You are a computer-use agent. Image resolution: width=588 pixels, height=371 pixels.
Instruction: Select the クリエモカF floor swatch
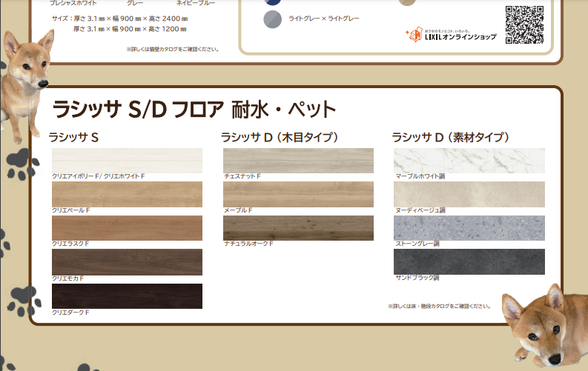click(x=127, y=261)
